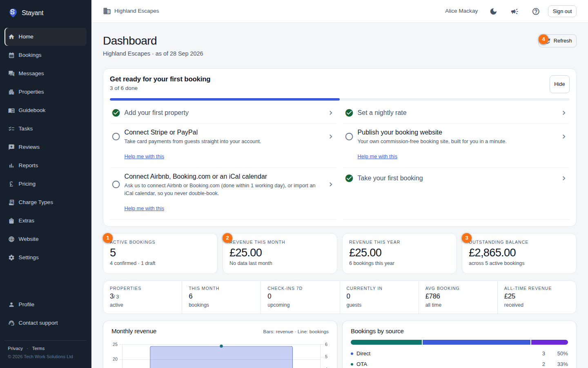This screenshot has width=588, height=368.
Task: Click the Stayant logo icon
Action: (x=13, y=13)
